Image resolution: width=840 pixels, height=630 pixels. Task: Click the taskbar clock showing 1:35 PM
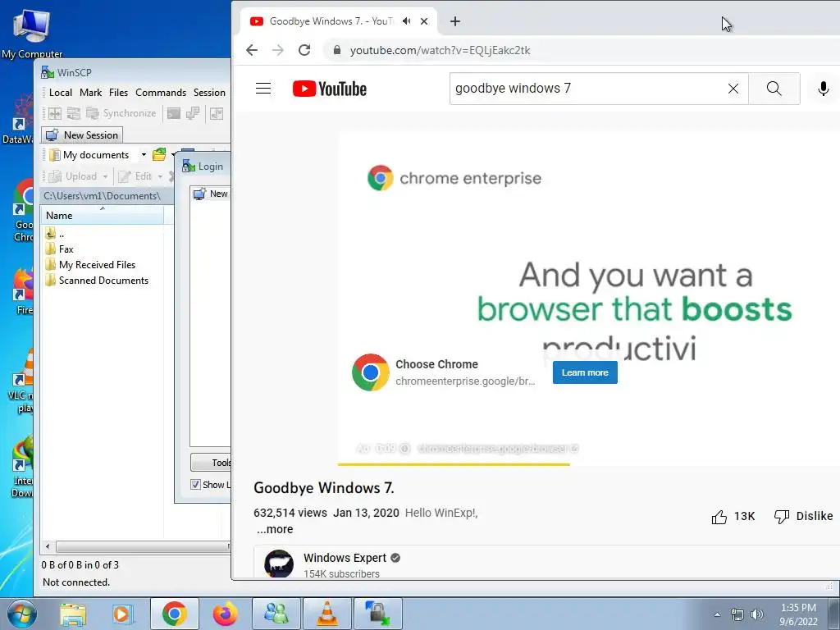[798, 614]
